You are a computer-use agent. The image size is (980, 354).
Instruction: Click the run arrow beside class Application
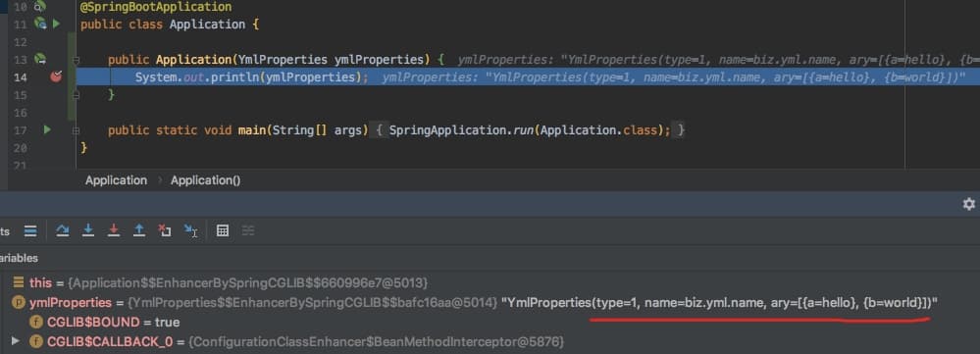56,24
